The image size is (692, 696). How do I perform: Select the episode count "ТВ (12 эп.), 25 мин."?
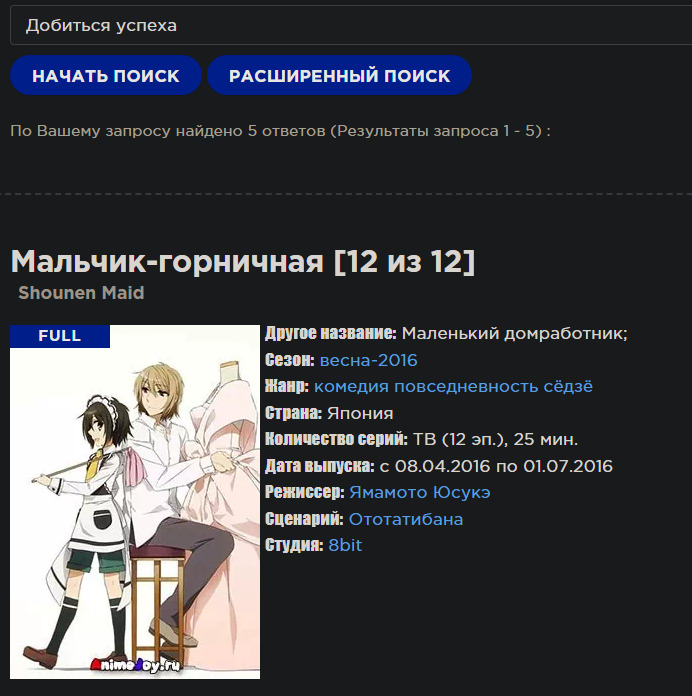(495, 439)
